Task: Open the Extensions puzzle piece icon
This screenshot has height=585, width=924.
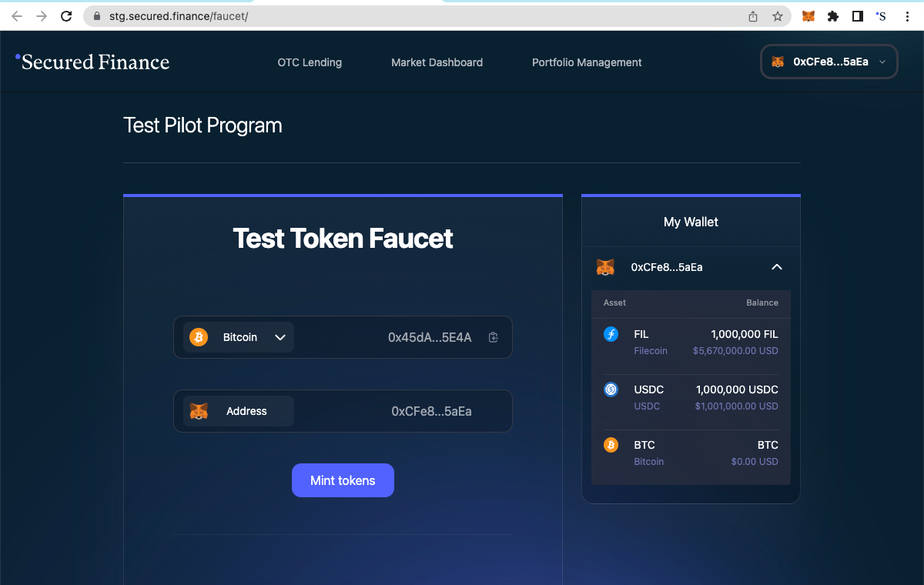Action: point(832,16)
